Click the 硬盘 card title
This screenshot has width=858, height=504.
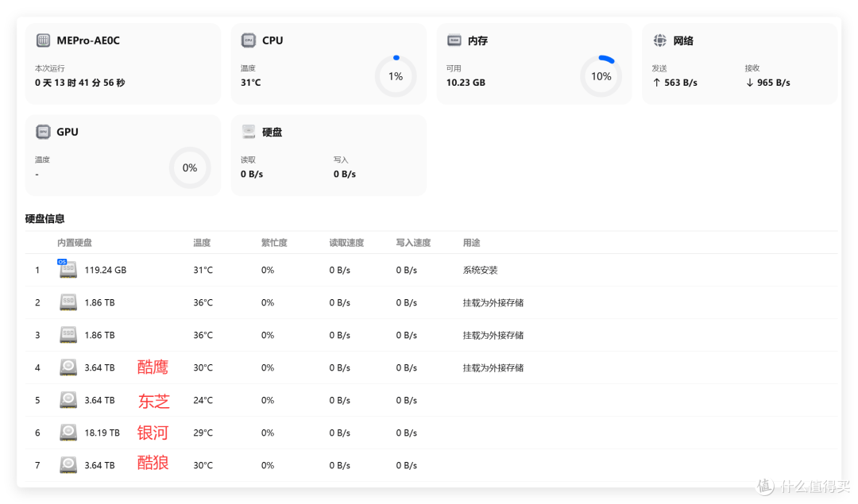(272, 132)
